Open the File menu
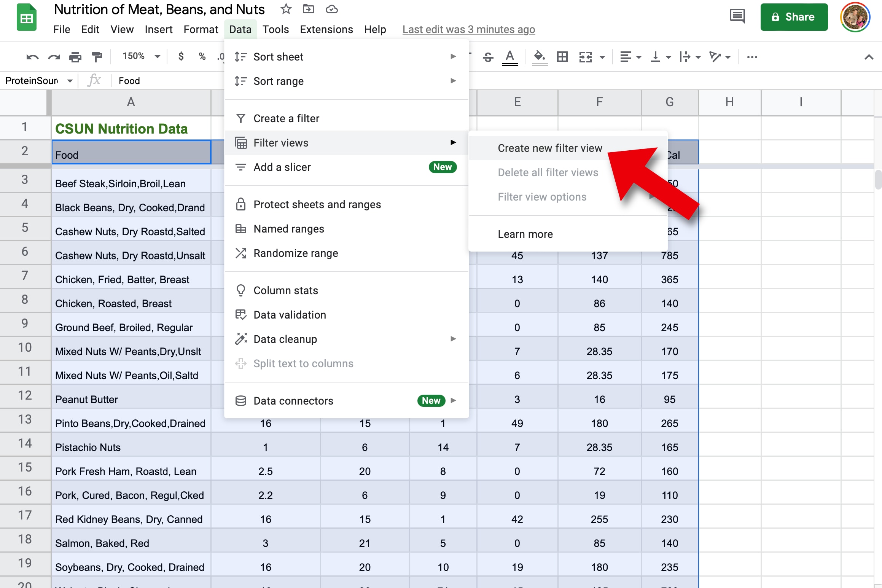Image resolution: width=882 pixels, height=588 pixels. (x=62, y=29)
